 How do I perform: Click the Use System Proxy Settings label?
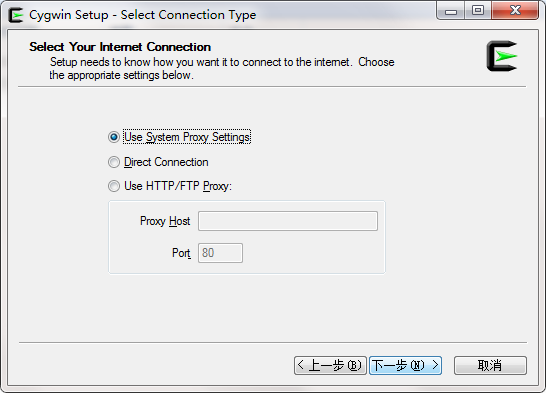pyautogui.click(x=187, y=137)
